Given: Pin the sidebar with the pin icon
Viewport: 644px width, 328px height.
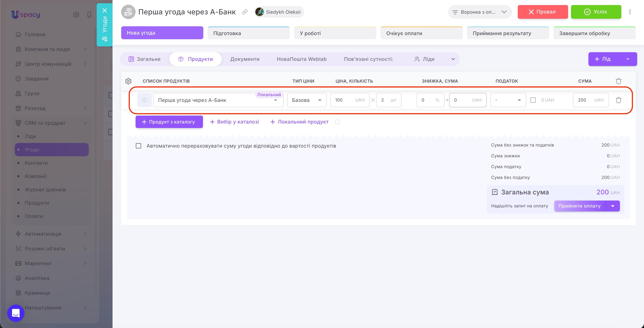Looking at the screenshot, I should click(x=89, y=15).
